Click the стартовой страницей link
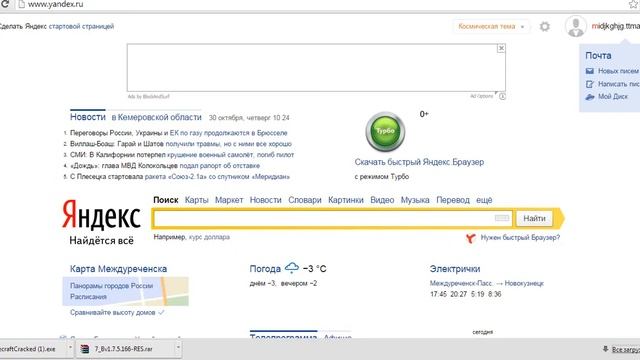The image size is (640, 360). coord(81,27)
